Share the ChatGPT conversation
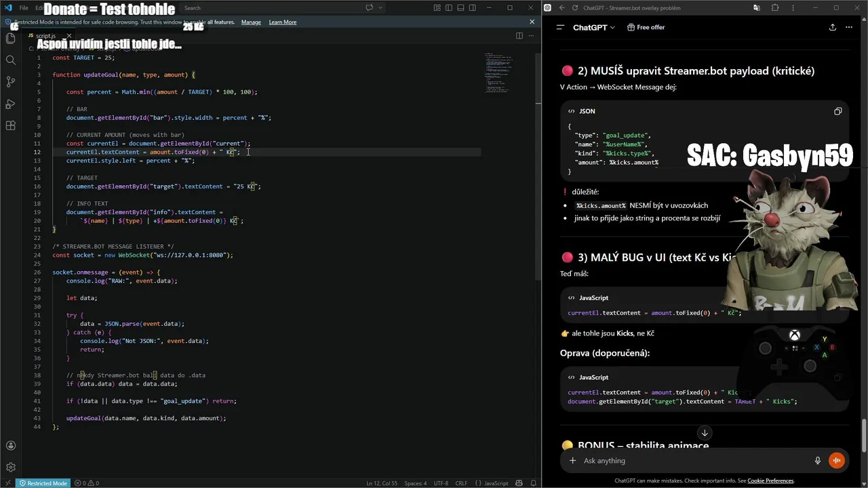 click(832, 27)
